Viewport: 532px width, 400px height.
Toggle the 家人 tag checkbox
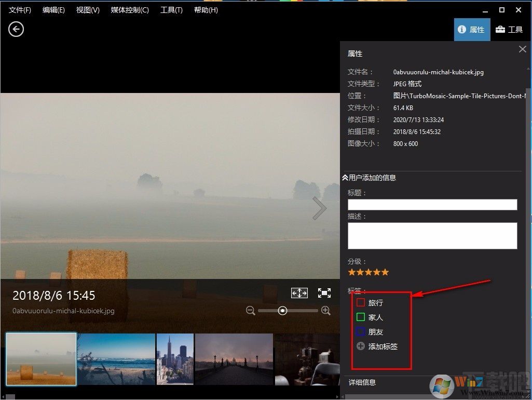point(361,317)
